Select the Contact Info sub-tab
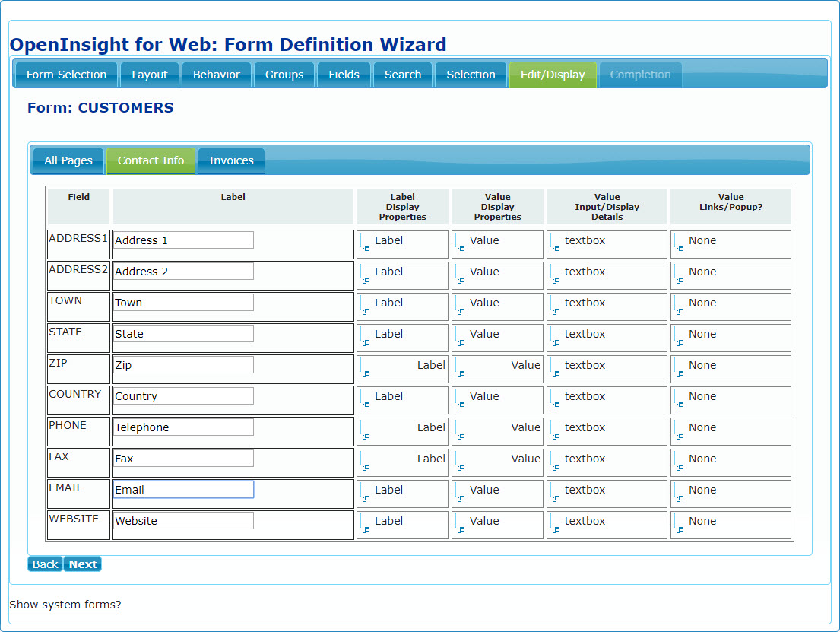Screen dimensions: 840x632 (x=151, y=160)
